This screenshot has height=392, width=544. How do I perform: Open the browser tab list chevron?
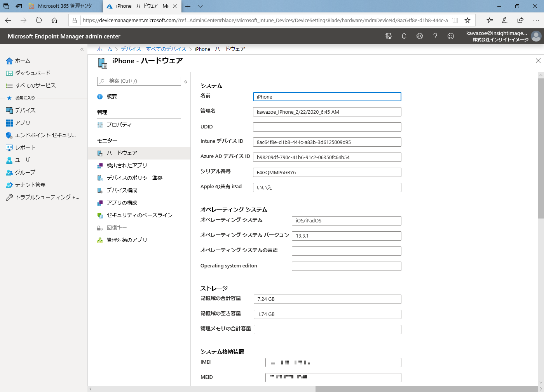pyautogui.click(x=200, y=6)
